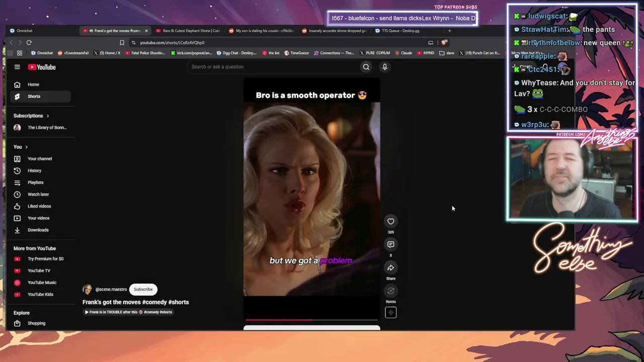The height and width of the screenshot is (362, 644).
Task: Open Omnichat bookmark in bookmarks bar
Action: pos(42,53)
